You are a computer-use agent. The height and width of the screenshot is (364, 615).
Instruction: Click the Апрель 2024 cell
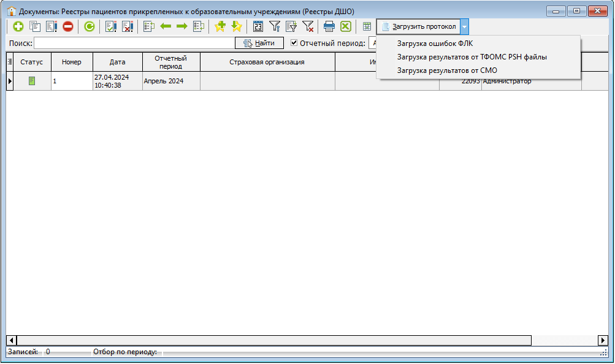pyautogui.click(x=171, y=81)
